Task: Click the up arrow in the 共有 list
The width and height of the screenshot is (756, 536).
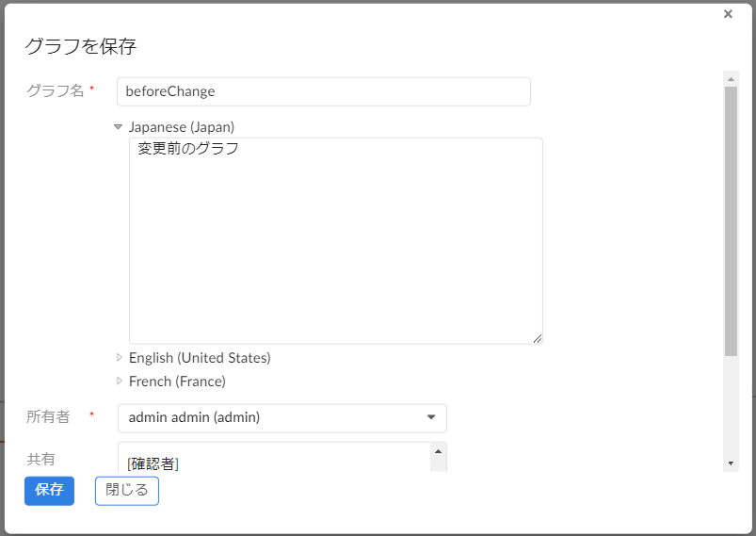Action: [x=439, y=451]
